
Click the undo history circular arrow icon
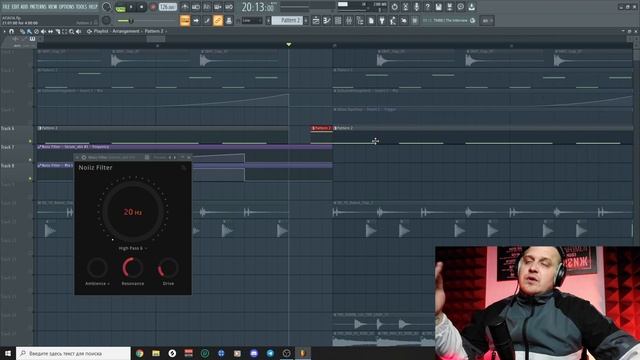coord(394,7)
